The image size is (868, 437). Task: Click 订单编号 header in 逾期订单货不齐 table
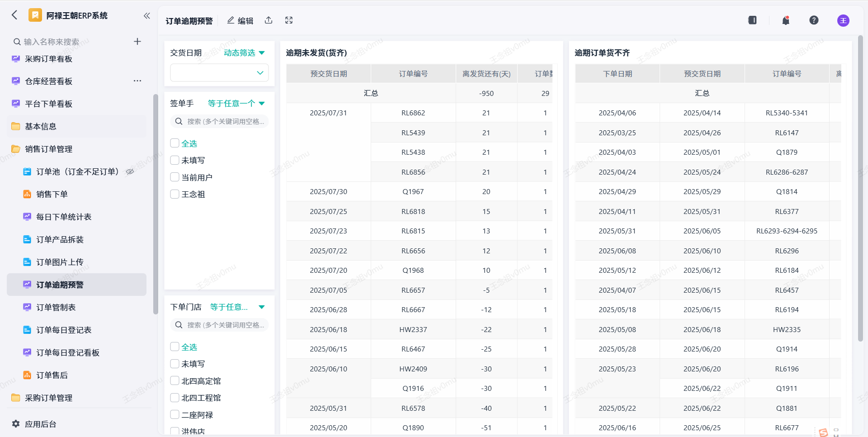coord(787,74)
